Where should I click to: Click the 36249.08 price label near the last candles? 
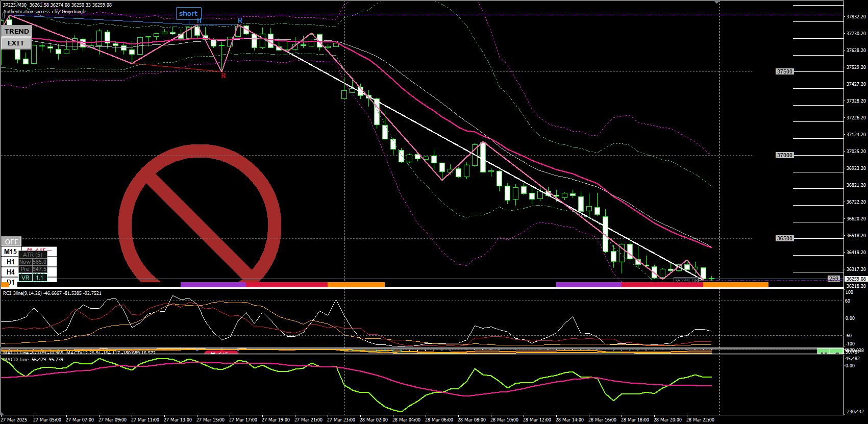coord(686,281)
